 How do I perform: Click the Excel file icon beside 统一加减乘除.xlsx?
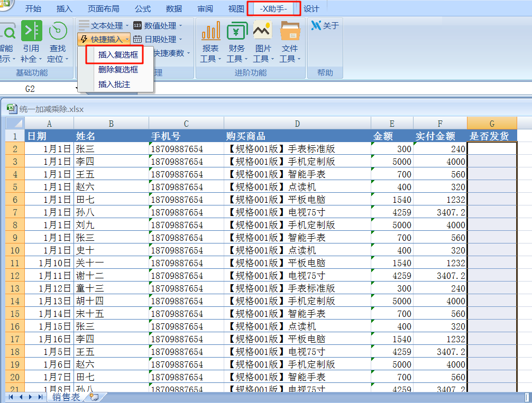(x=12, y=108)
